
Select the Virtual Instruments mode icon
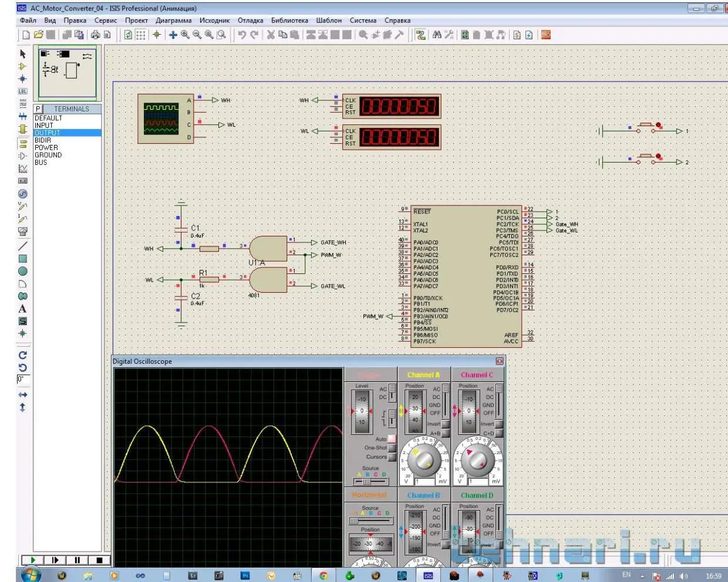tap(22, 231)
